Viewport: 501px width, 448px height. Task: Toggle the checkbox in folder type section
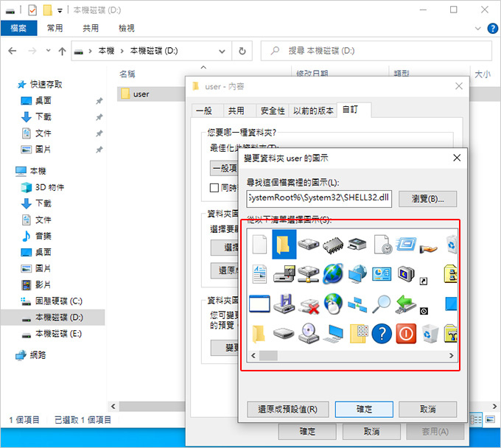point(214,188)
